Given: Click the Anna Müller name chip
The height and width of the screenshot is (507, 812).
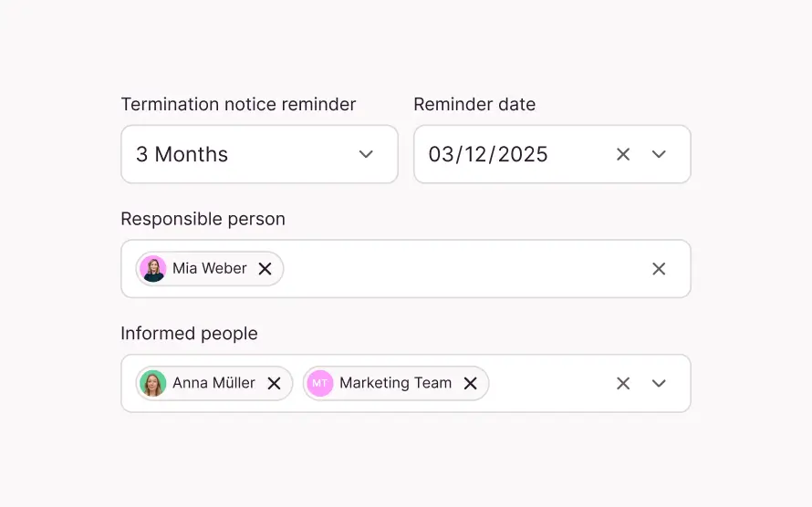Looking at the screenshot, I should pyautogui.click(x=213, y=384).
